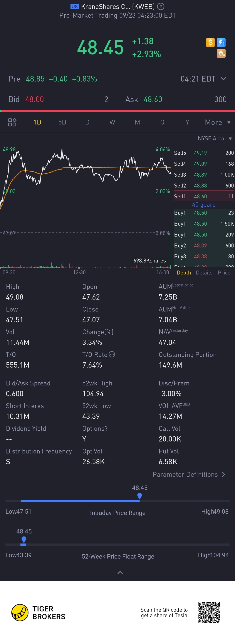The height and width of the screenshot is (644, 235).
Task: Tap the Sell5 49.19 order row
Action: tap(204, 153)
